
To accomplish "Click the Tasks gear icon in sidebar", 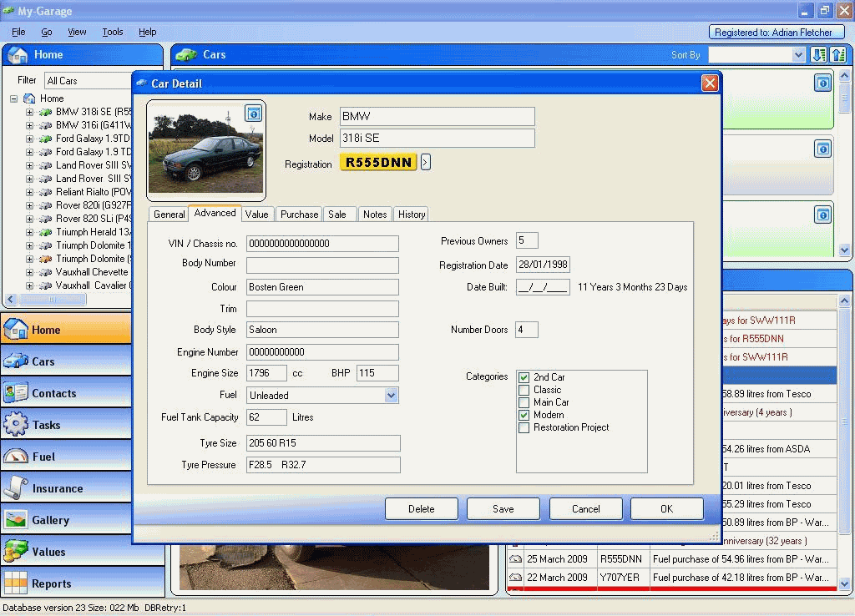I will [x=16, y=424].
